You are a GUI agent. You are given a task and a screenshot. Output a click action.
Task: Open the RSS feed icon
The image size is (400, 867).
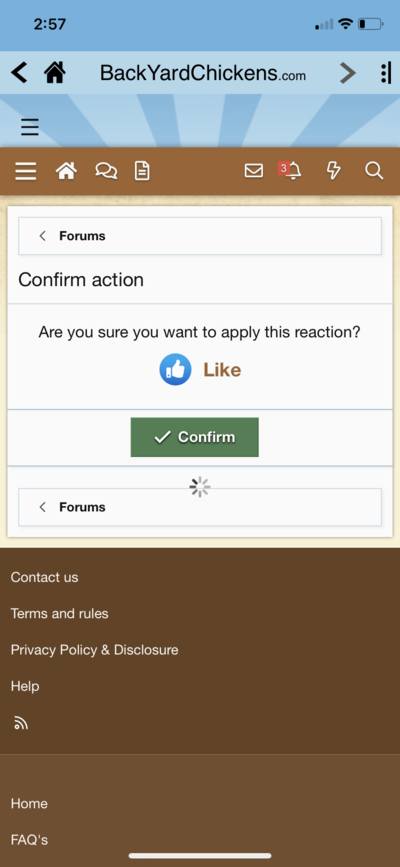coord(21,723)
